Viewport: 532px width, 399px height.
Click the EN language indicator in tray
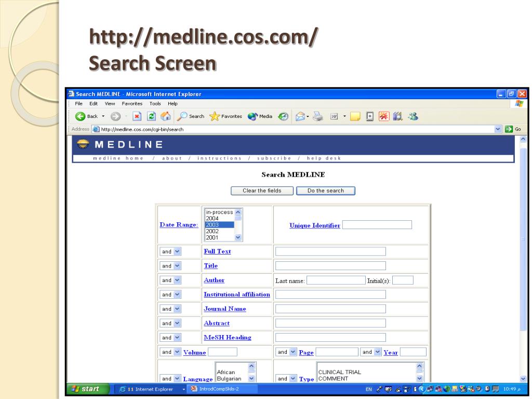point(368,389)
